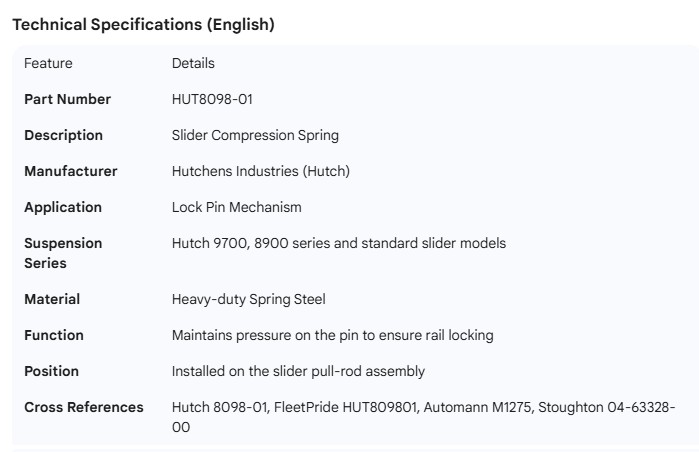
Task: Select the Manufacturer row label
Action: point(70,171)
